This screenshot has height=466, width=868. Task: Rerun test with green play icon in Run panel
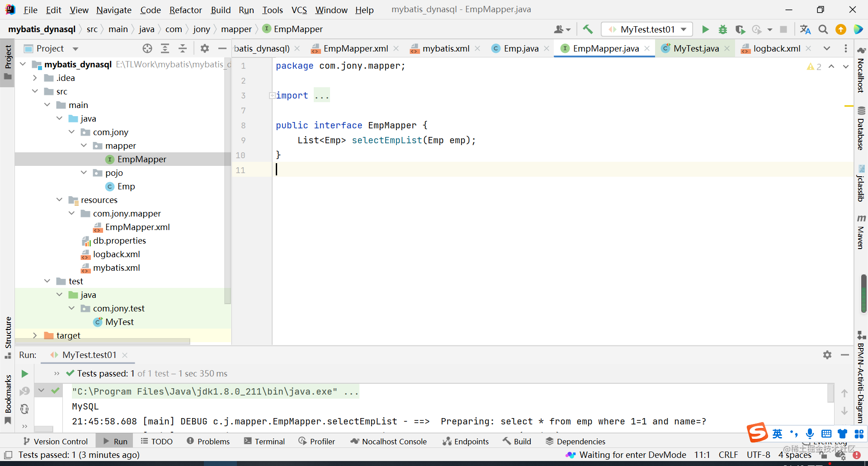tap(25, 374)
